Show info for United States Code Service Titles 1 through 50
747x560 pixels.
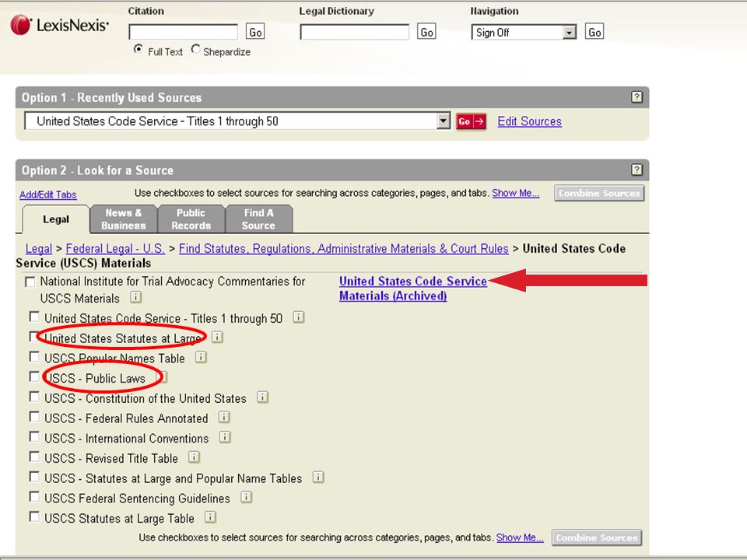298,317
